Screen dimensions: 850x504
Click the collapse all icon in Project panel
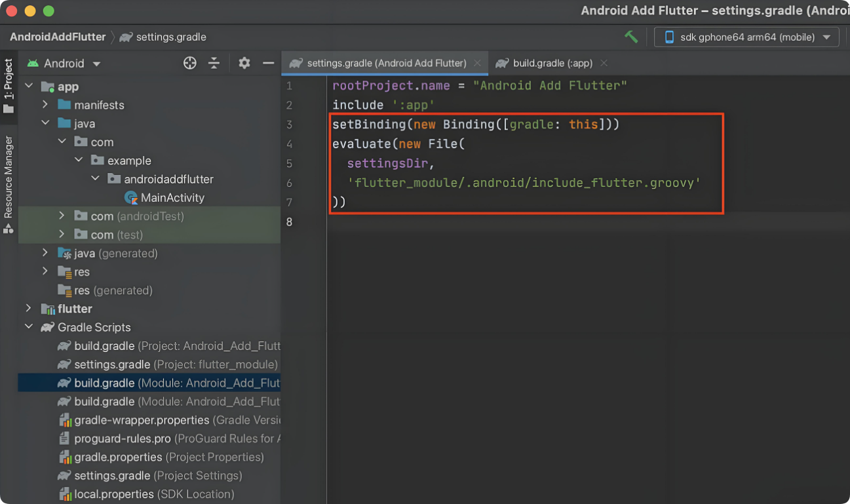pos(214,63)
